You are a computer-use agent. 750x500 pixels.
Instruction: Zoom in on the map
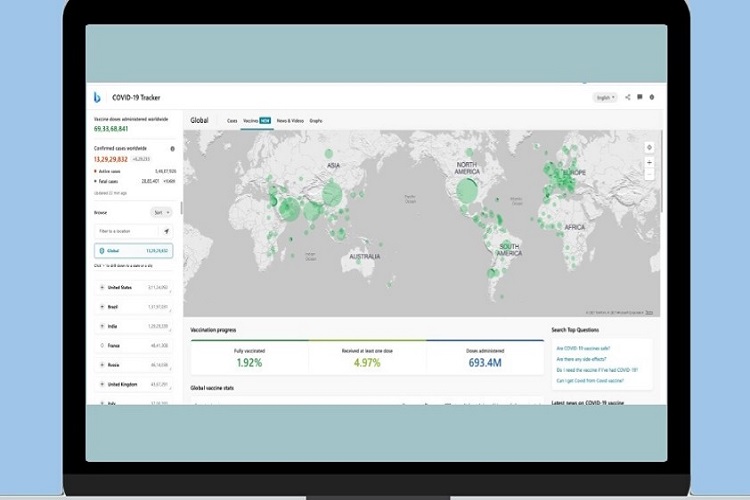pos(649,163)
